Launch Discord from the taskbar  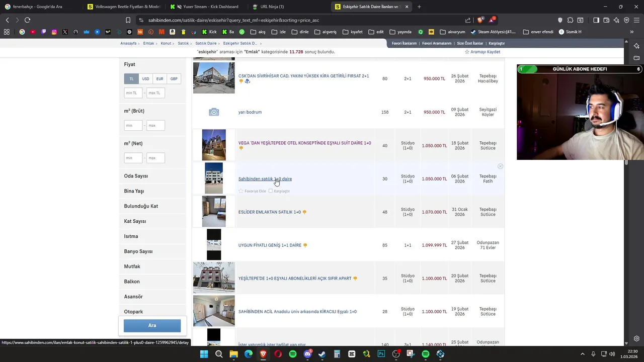[x=307, y=354]
